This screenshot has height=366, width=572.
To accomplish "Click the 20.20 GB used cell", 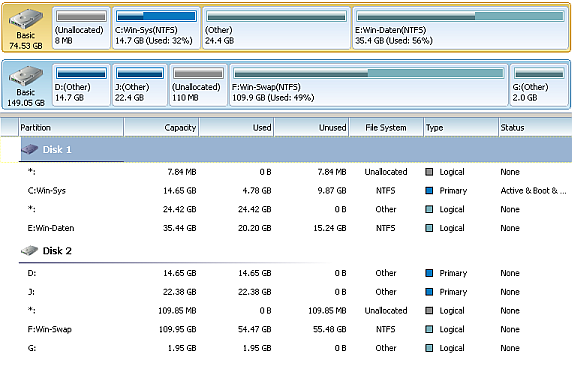I will (x=255, y=228).
